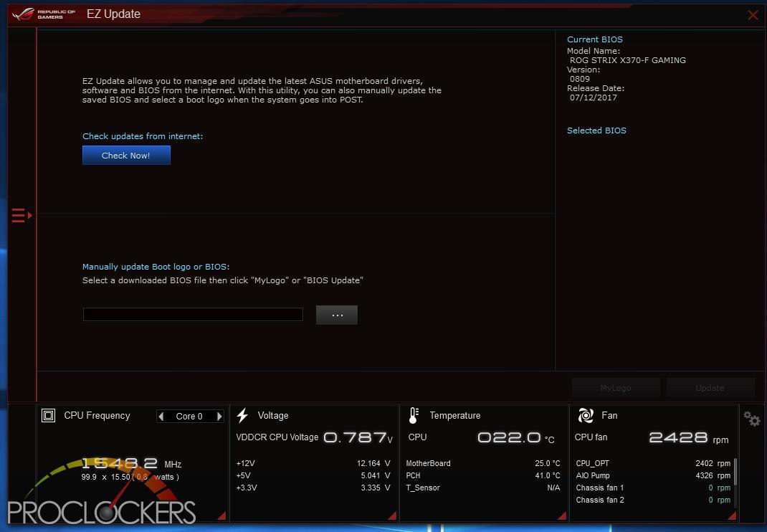The image size is (767, 532).
Task: Select the +5V voltage row
Action: [x=313, y=475]
